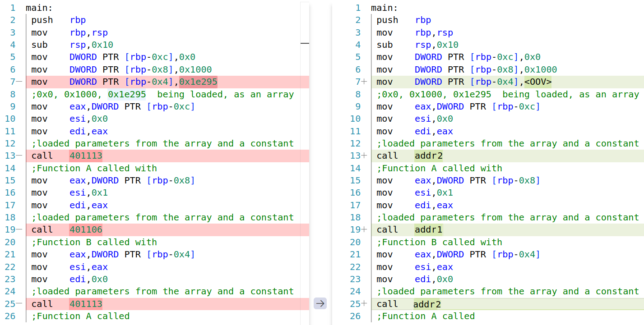
Task: Click the revert change arrow at line 25
Action: tap(320, 303)
